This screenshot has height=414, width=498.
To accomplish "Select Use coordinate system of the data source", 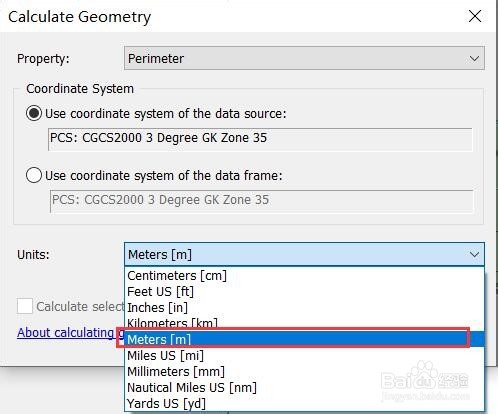I will (x=34, y=113).
